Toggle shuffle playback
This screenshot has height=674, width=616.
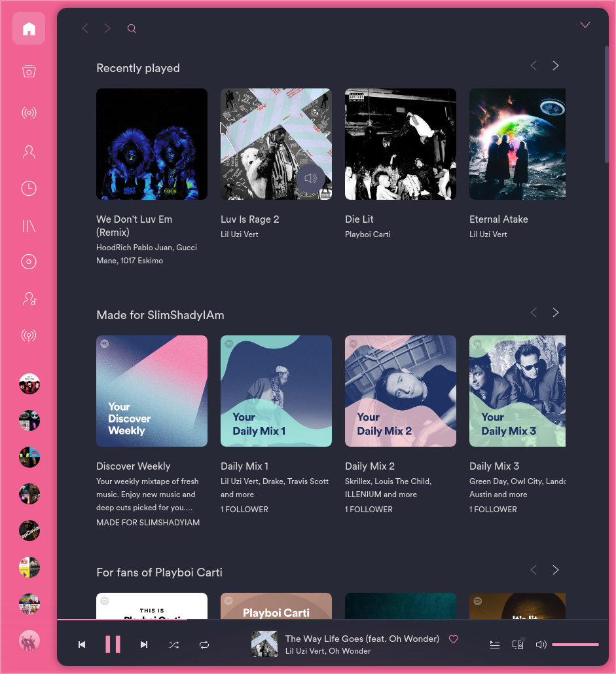[174, 645]
